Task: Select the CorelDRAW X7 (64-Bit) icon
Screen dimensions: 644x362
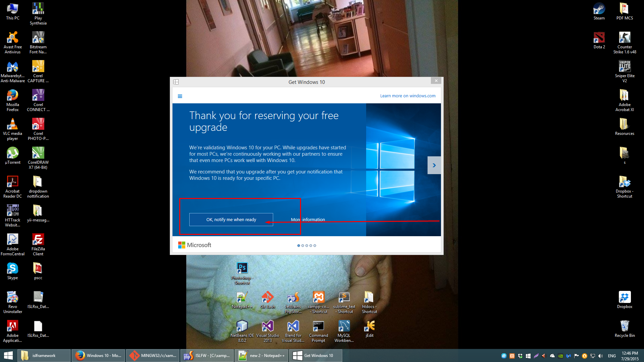Action: pyautogui.click(x=38, y=158)
